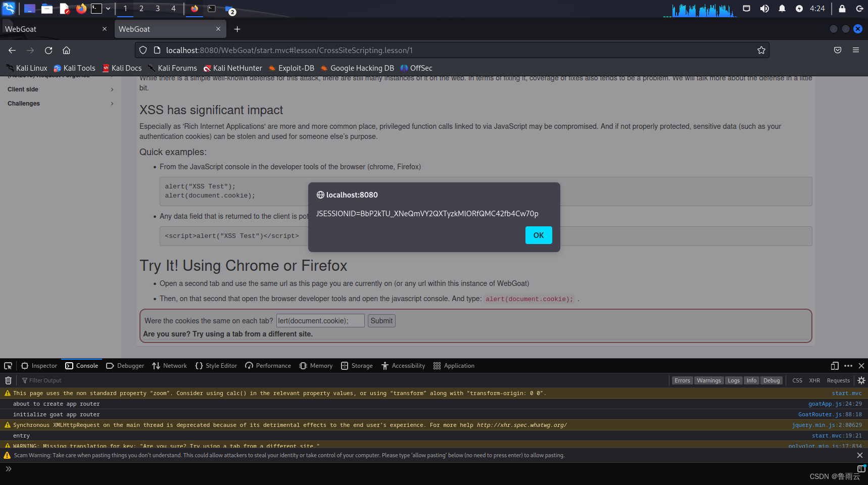Screen dimensions: 868x485
Task: Open the console settings gear
Action: [861, 380]
